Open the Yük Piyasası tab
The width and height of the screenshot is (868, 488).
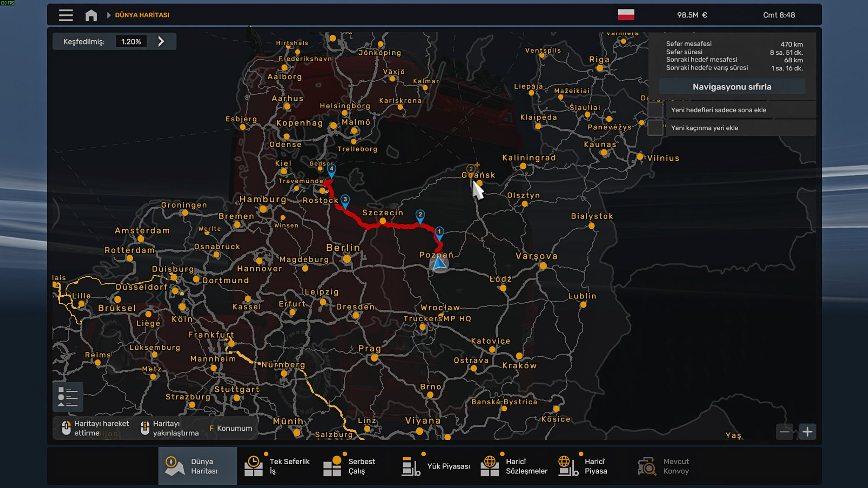point(436,466)
